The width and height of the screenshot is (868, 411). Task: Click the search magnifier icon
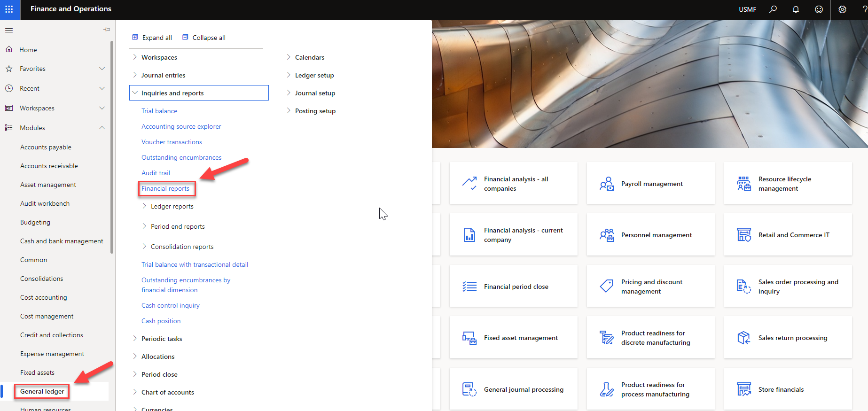click(x=773, y=9)
